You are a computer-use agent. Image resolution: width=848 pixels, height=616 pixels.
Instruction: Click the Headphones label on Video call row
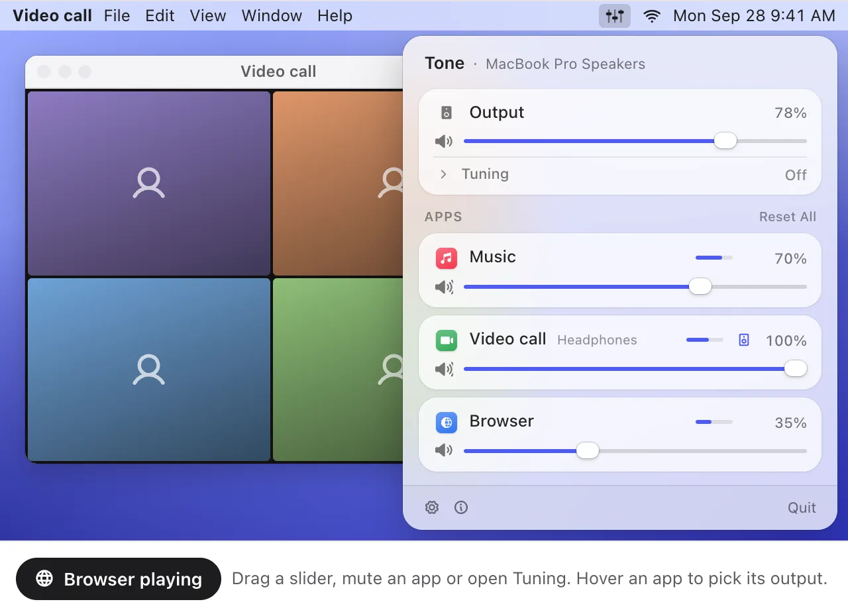[x=597, y=340]
